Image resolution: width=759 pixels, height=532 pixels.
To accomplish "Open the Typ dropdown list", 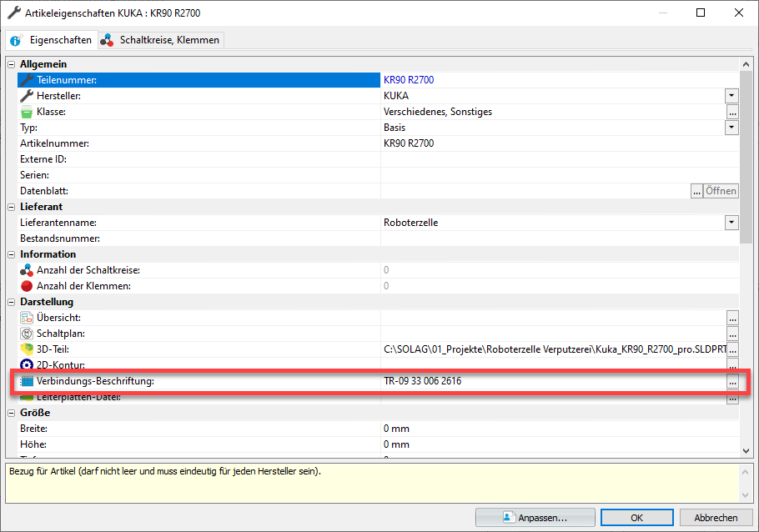I will click(x=731, y=128).
